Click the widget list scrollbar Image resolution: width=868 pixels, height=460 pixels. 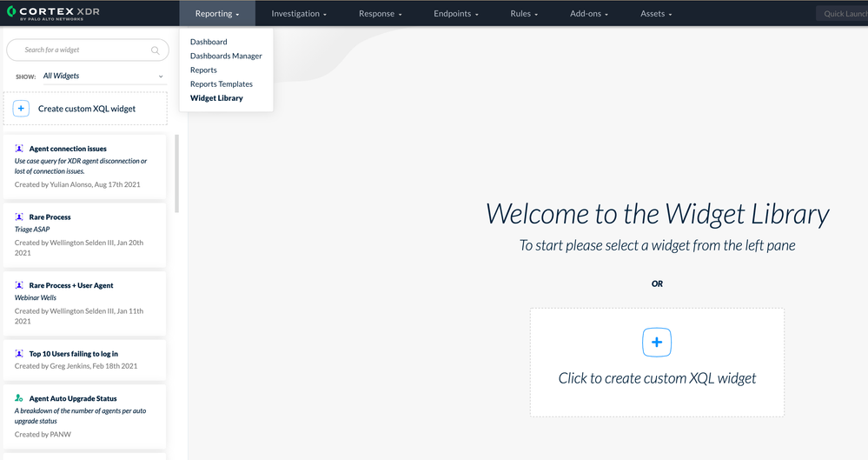coord(176,173)
